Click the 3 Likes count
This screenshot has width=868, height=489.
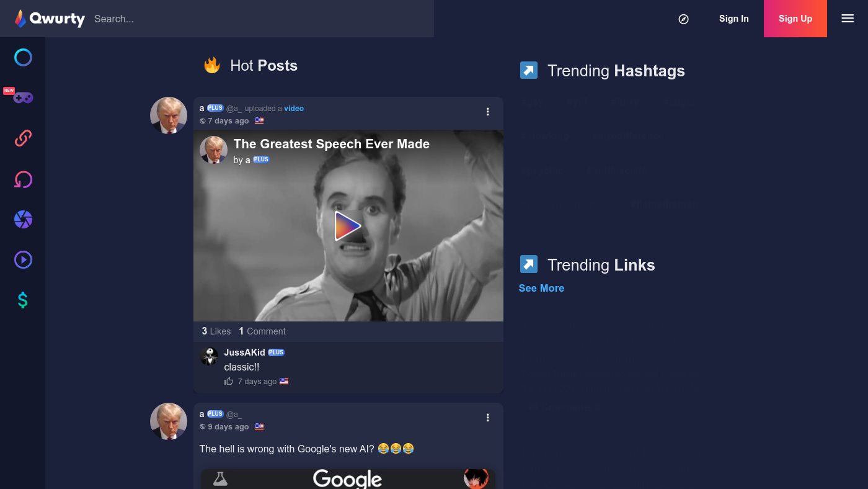pyautogui.click(x=216, y=331)
